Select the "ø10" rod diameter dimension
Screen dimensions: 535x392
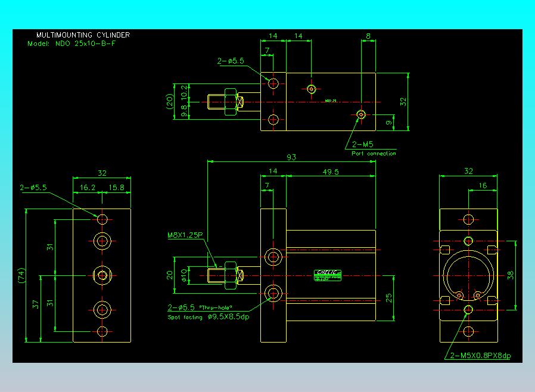click(x=184, y=275)
